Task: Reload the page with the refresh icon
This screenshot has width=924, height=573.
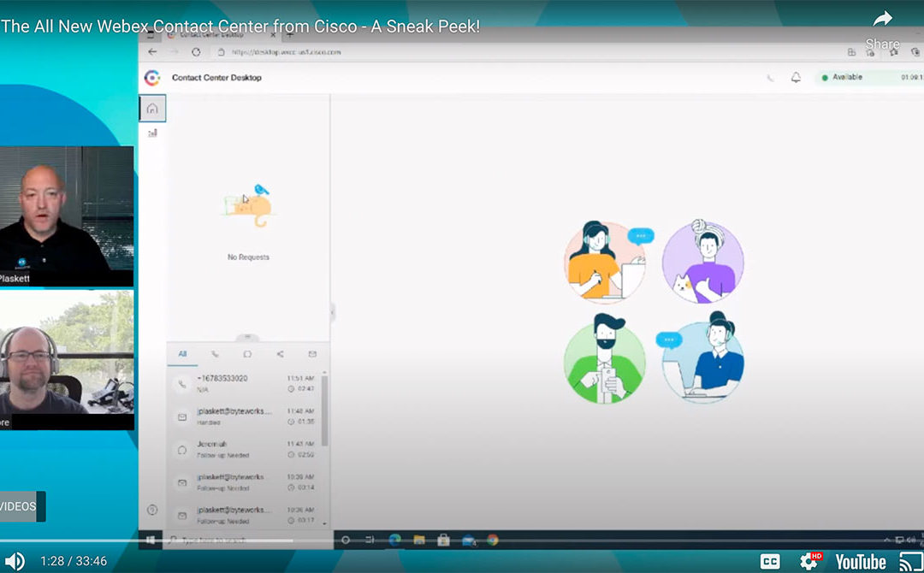Action: [196, 52]
